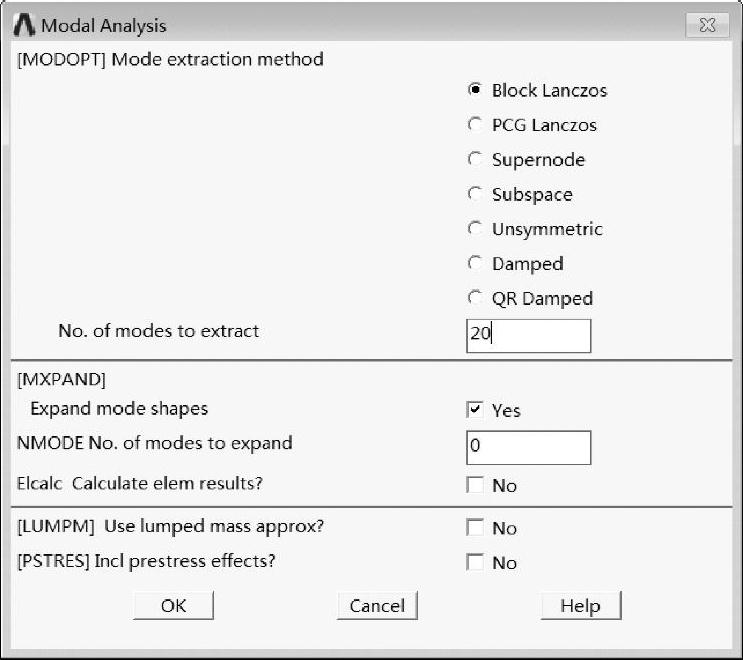This screenshot has height=660, width=743.
Task: Enable PSTRES prestress effects checkbox
Action: pos(475,562)
